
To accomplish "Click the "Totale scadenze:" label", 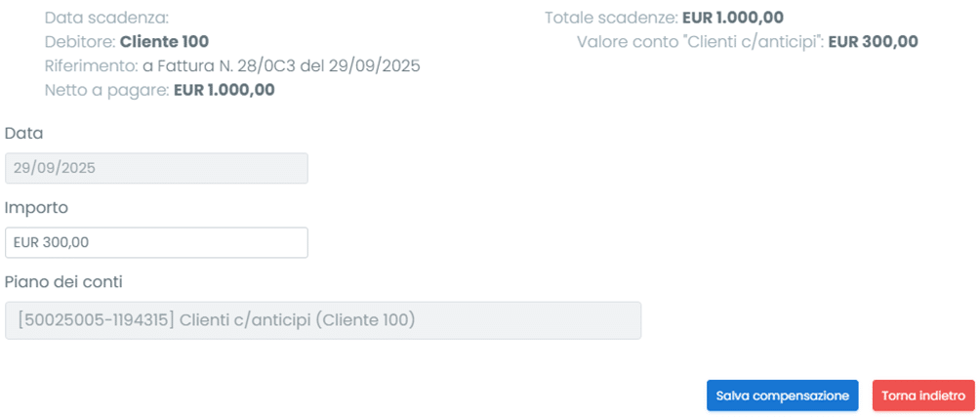I will (x=610, y=18).
